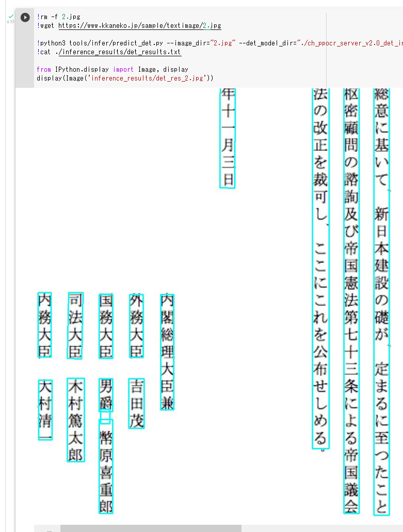Click the rm -f 2.jpg code line
403x532 pixels.
(58, 17)
